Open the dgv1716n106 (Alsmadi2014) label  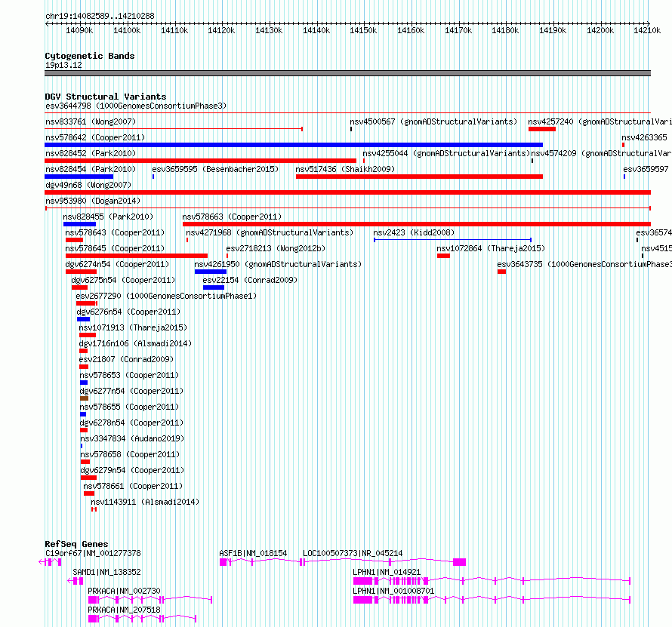tap(135, 343)
